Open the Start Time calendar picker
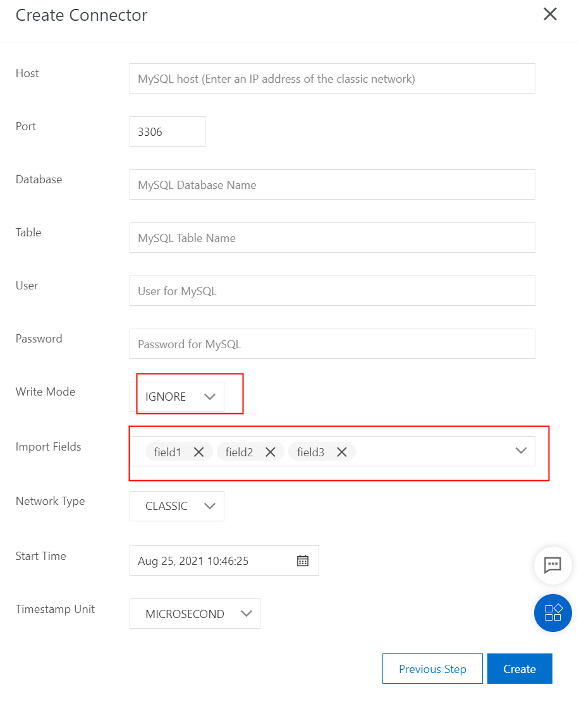Image resolution: width=579 pixels, height=728 pixels. (x=303, y=561)
